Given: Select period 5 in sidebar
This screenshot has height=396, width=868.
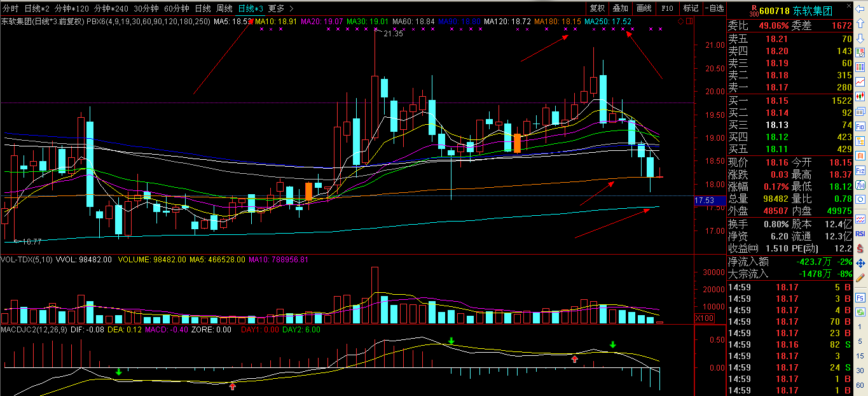Looking at the screenshot, I should [860, 341].
